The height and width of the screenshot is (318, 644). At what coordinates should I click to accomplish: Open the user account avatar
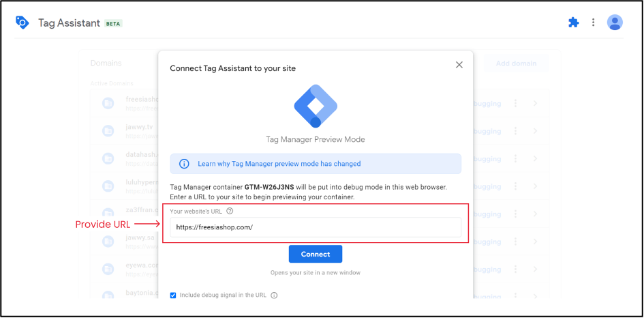tap(615, 23)
